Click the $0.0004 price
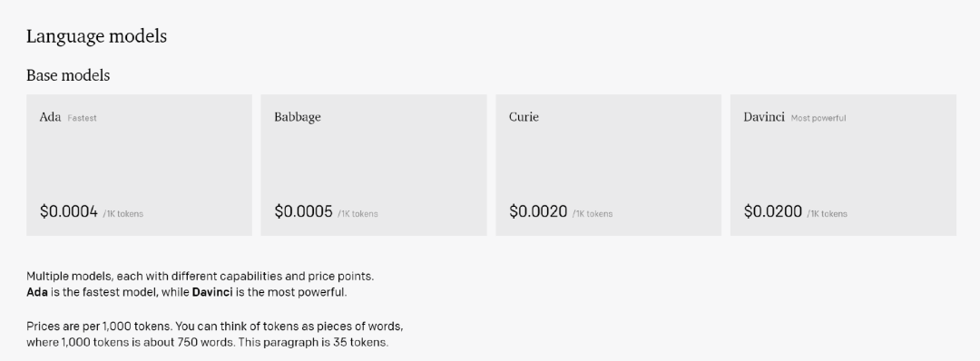The width and height of the screenshot is (980, 361). click(x=69, y=211)
